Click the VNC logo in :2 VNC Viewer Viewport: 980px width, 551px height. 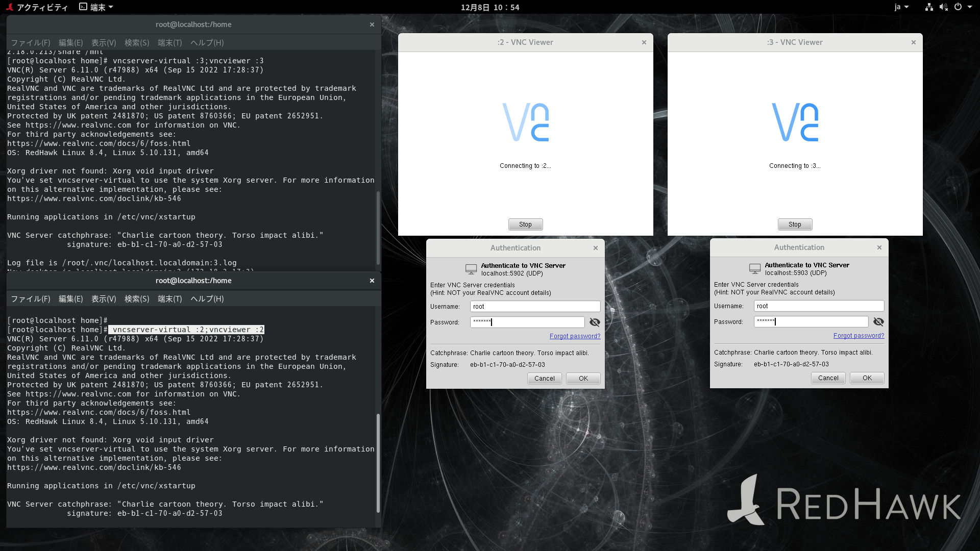pos(526,122)
